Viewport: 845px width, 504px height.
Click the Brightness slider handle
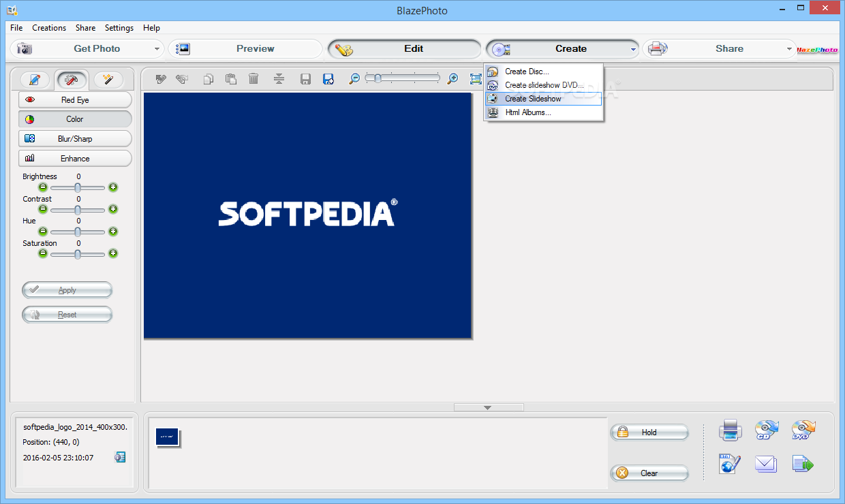point(78,187)
